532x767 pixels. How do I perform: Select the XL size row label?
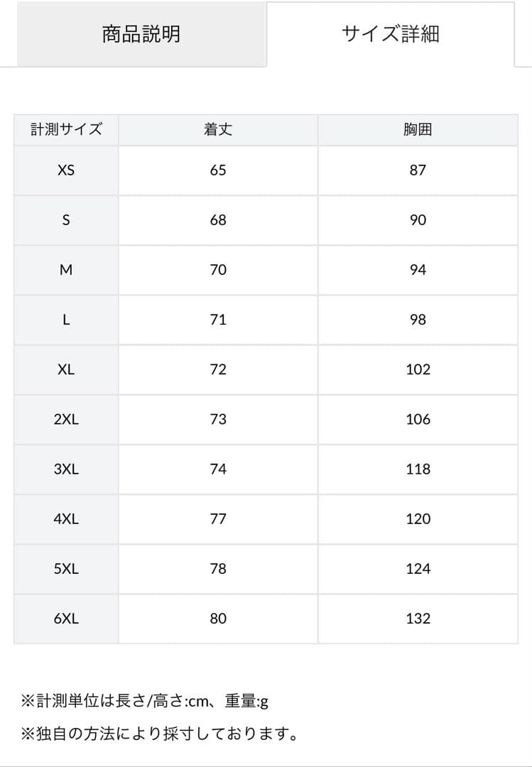pos(66,369)
